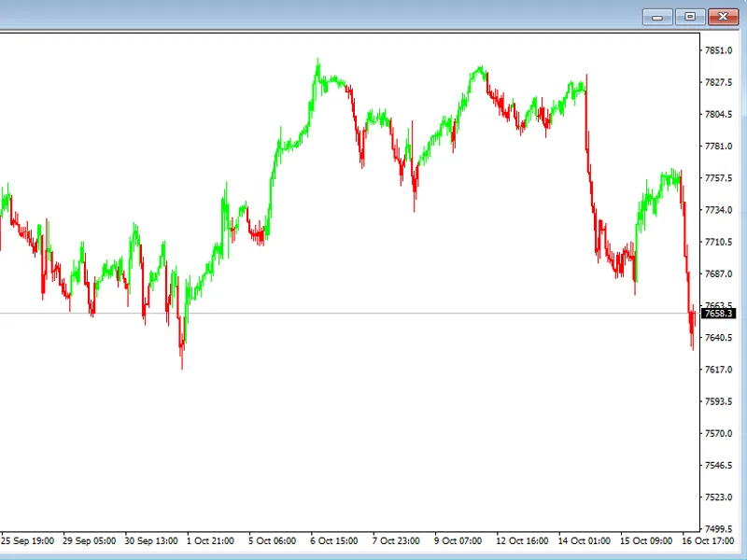Select price level 7757.5 on the scale
Viewport: 747px width, 560px height.
coord(718,178)
